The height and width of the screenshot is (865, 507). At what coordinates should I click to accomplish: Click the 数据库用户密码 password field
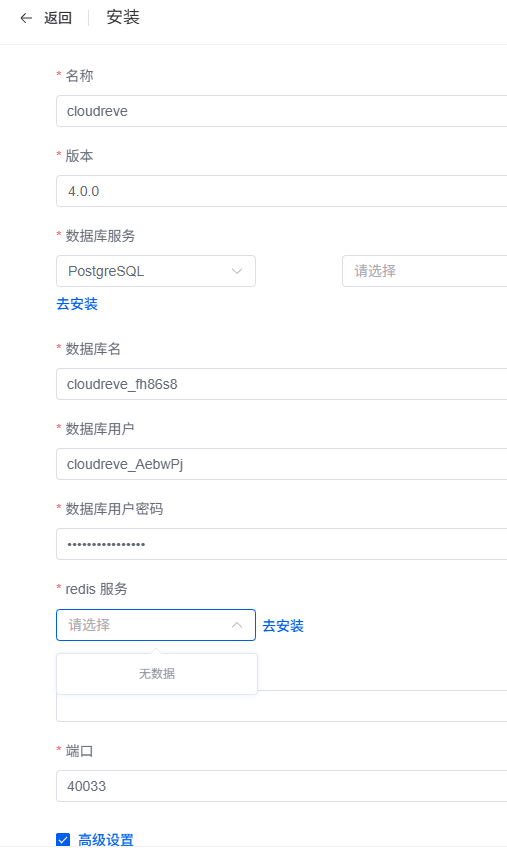click(x=281, y=544)
